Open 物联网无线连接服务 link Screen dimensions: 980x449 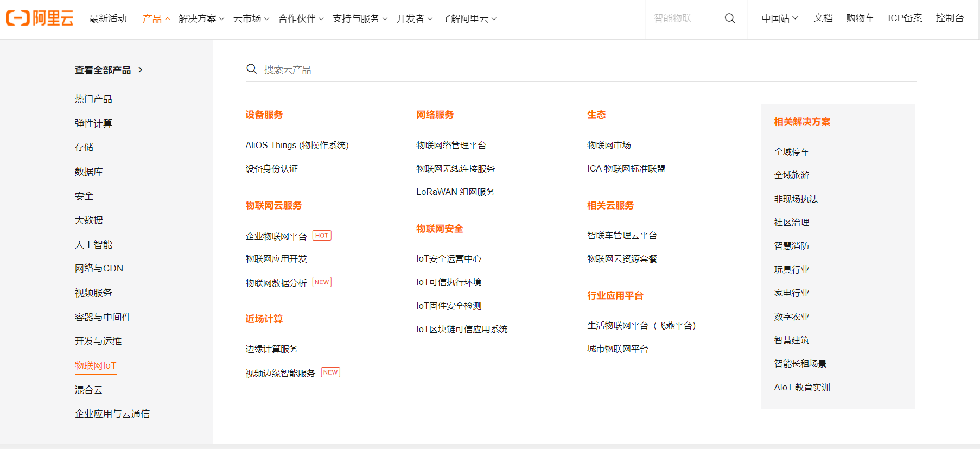(456, 169)
